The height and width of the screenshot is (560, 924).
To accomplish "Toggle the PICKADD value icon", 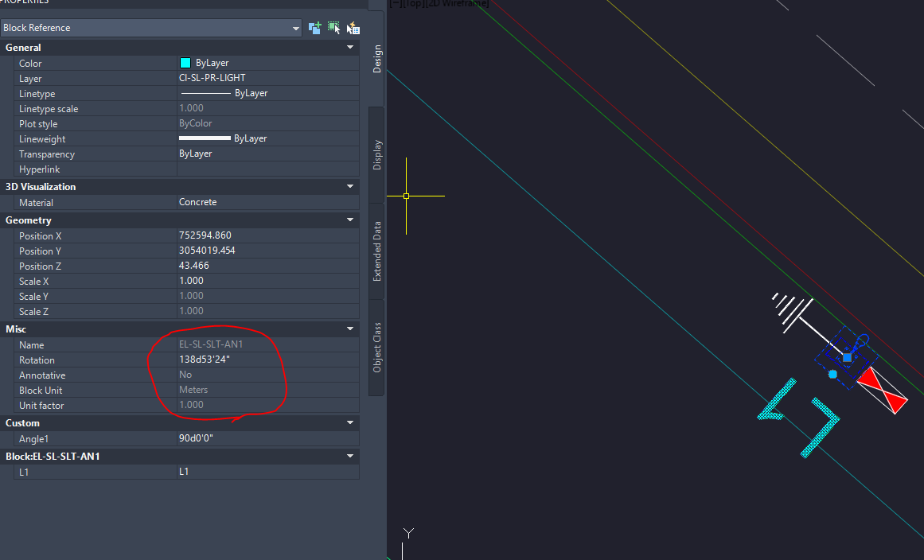I will point(315,27).
